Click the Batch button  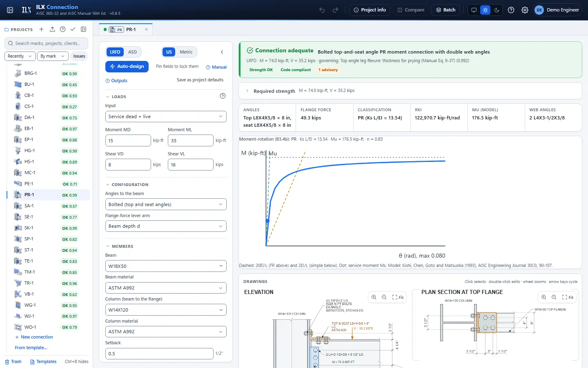pyautogui.click(x=445, y=10)
